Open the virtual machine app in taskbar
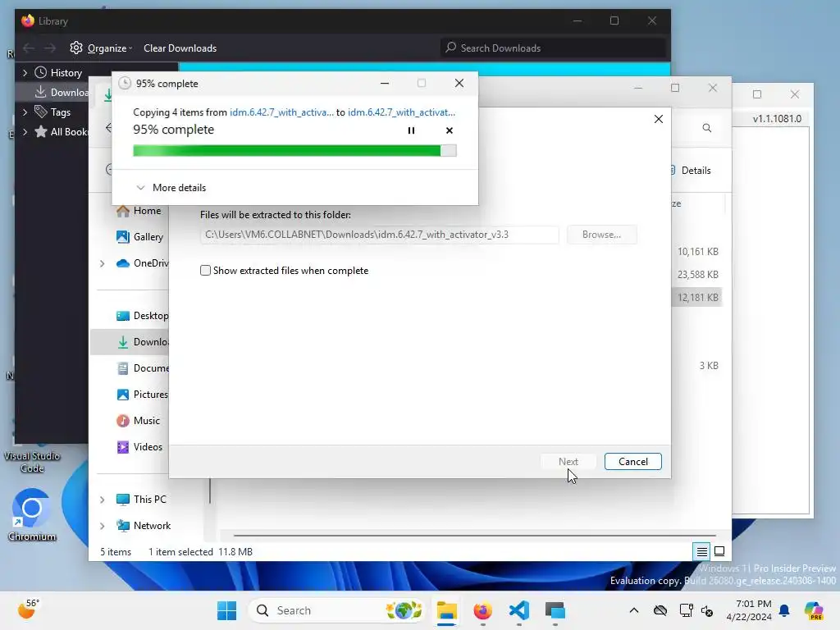Viewport: 840px width, 630px height. pos(555,610)
